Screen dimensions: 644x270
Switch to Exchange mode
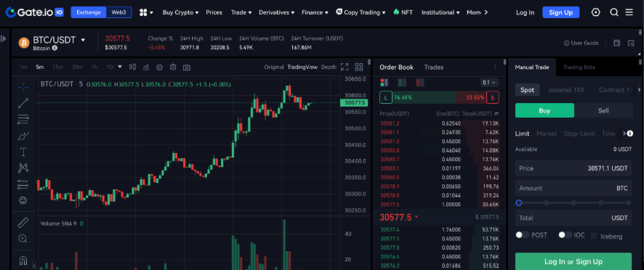tap(89, 12)
